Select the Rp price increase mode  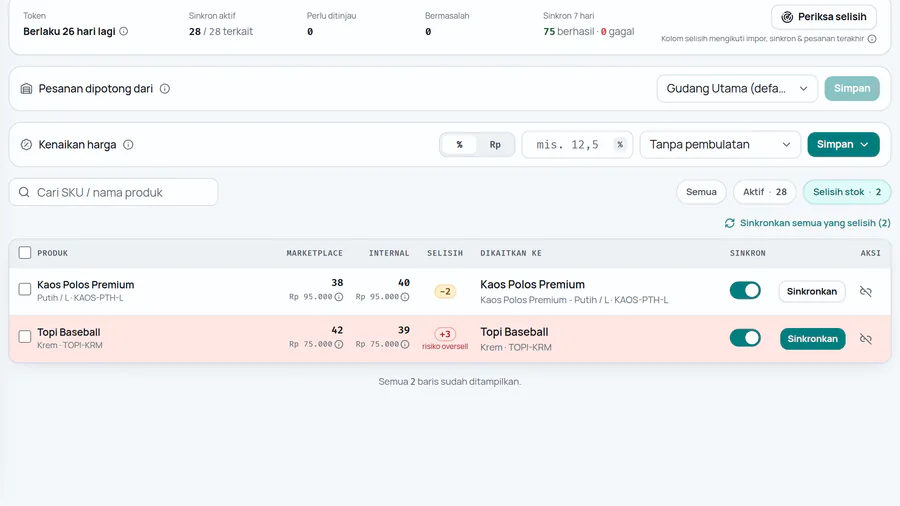(x=495, y=145)
